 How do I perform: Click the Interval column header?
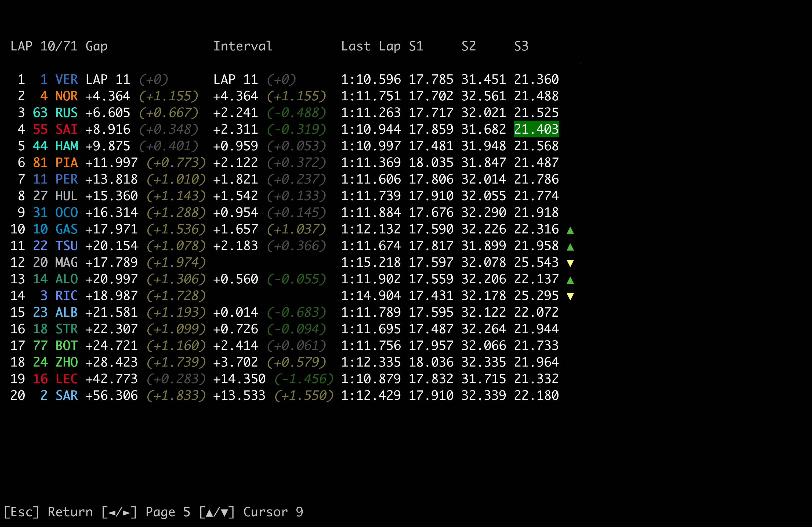click(x=243, y=46)
